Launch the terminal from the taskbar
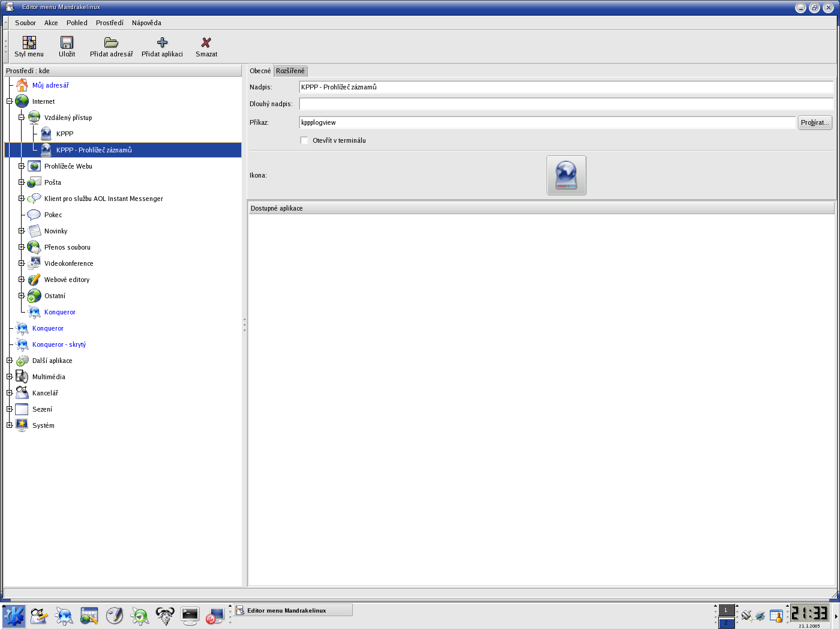This screenshot has height=630, width=840. click(x=190, y=616)
